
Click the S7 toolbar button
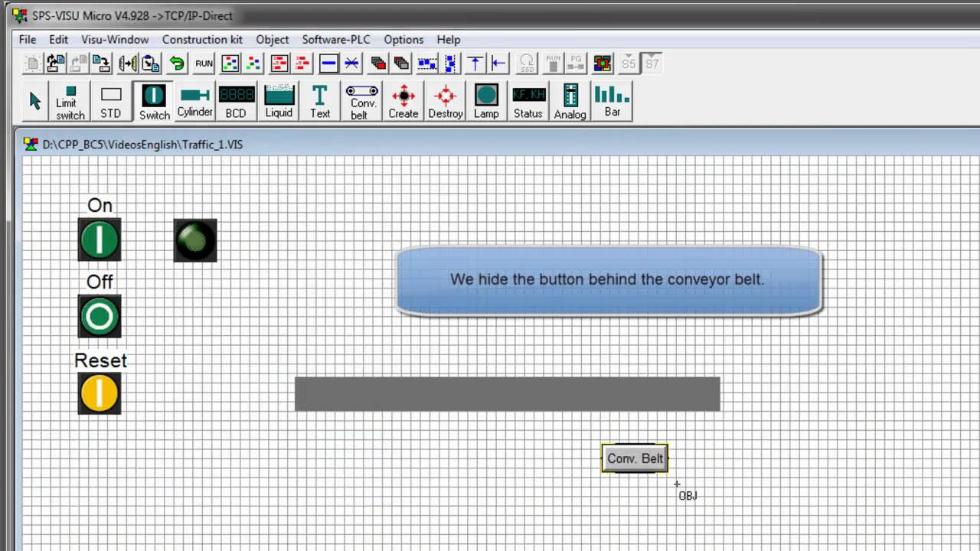[x=652, y=64]
